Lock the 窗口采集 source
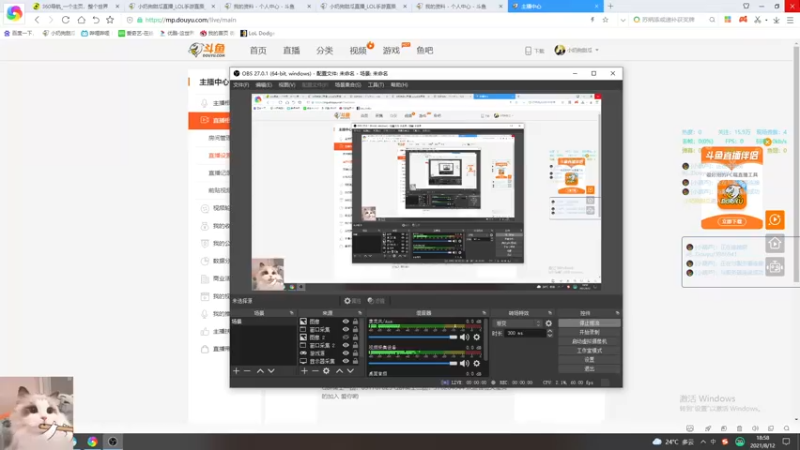This screenshot has height=450, width=800. [x=356, y=330]
